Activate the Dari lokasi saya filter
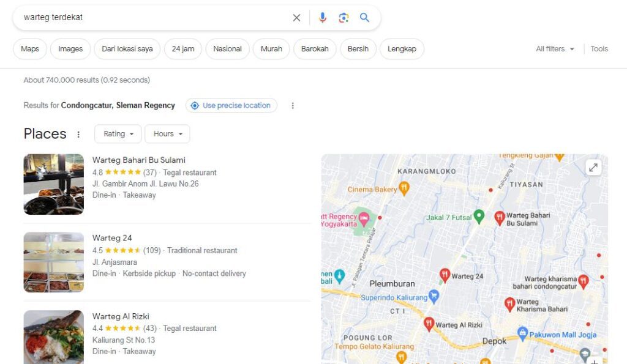Viewport: 627px width, 364px height. pyautogui.click(x=127, y=49)
